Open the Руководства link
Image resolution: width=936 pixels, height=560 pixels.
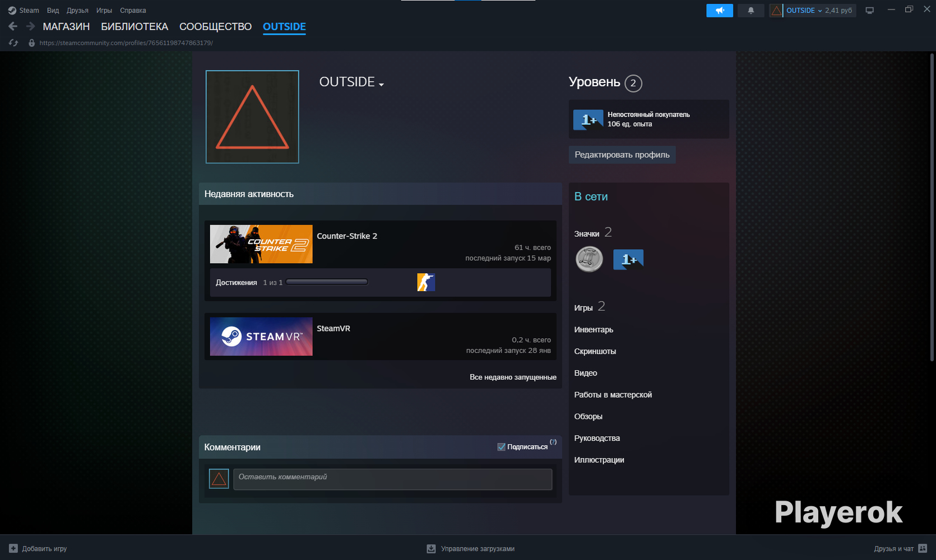click(x=597, y=438)
